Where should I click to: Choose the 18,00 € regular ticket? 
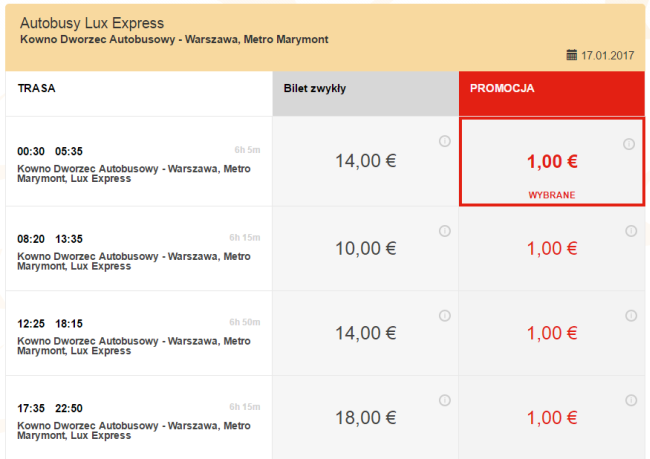click(365, 418)
